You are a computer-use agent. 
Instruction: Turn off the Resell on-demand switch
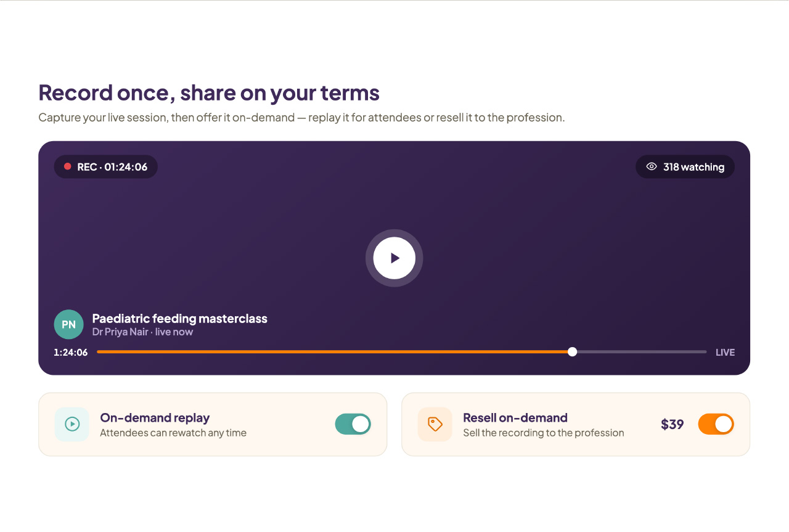pyautogui.click(x=716, y=424)
